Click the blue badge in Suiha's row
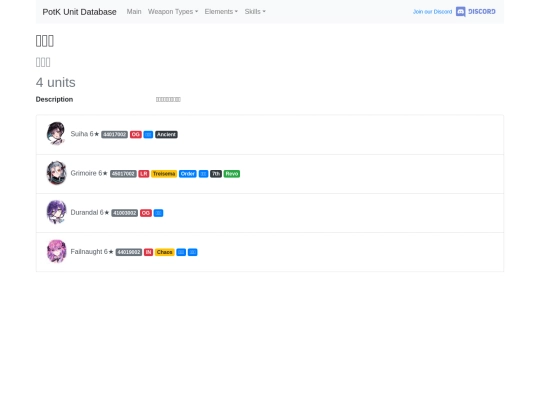Screen dimensions: 540x405 (x=148, y=134)
